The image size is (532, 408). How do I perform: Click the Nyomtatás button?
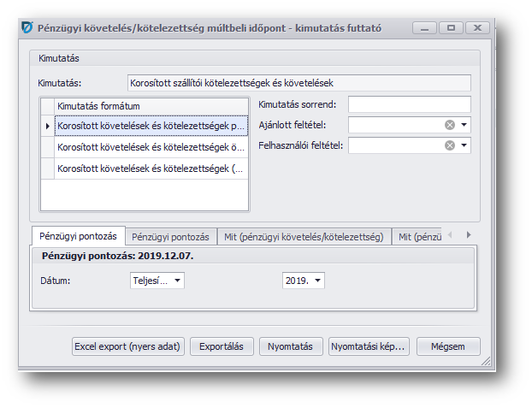290,346
